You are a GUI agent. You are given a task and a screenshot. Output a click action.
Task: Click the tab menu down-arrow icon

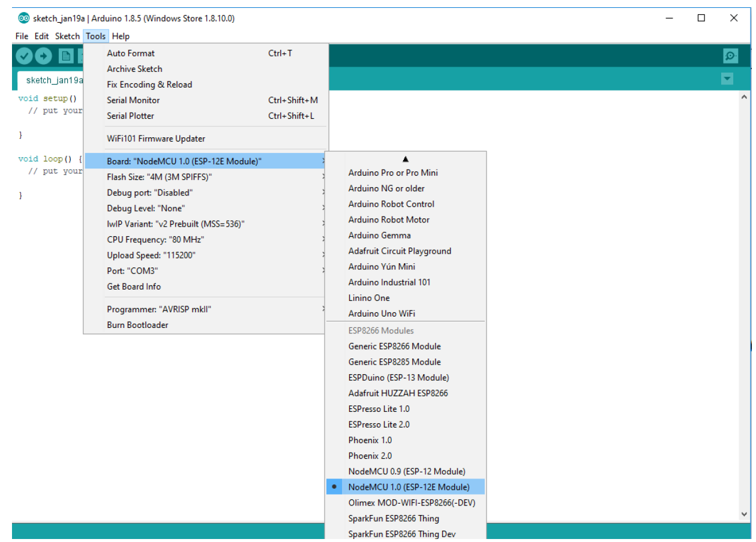click(x=727, y=79)
